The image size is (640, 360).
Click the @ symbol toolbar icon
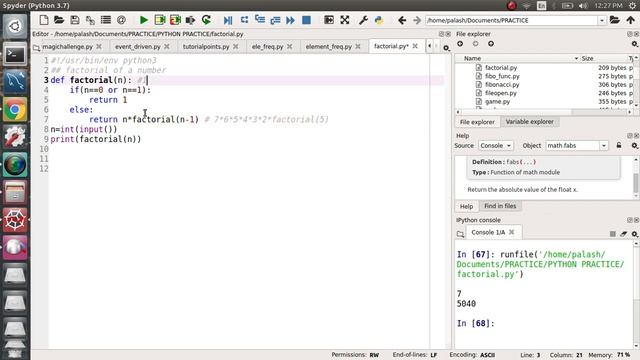point(121,20)
